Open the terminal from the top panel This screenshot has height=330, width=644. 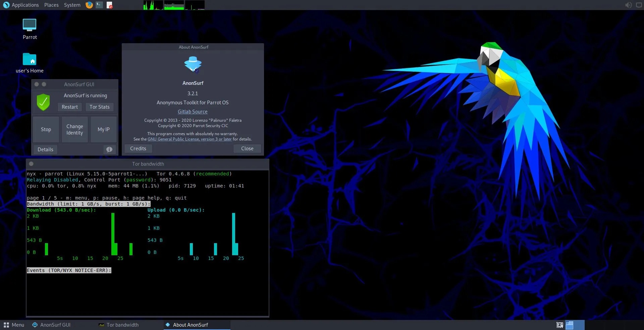99,5
